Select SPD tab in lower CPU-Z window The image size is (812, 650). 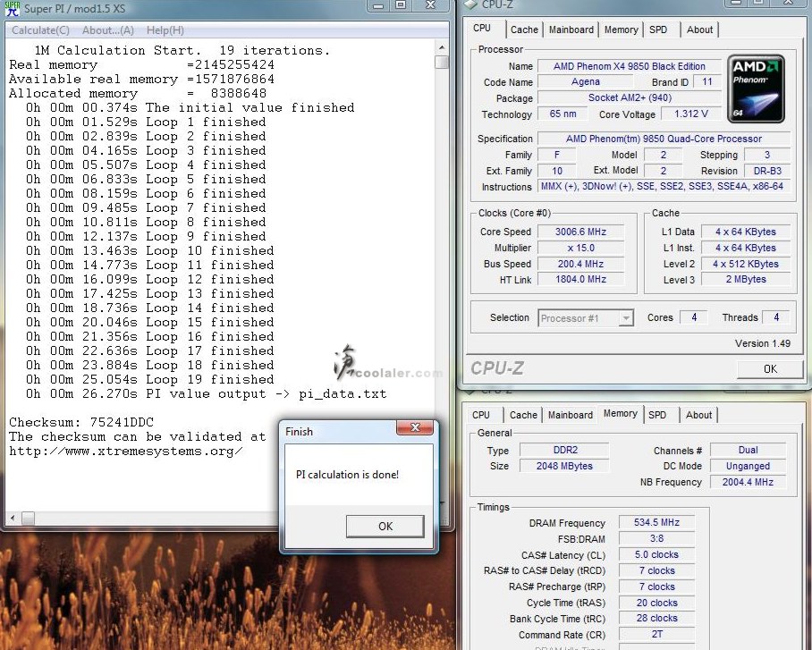657,415
